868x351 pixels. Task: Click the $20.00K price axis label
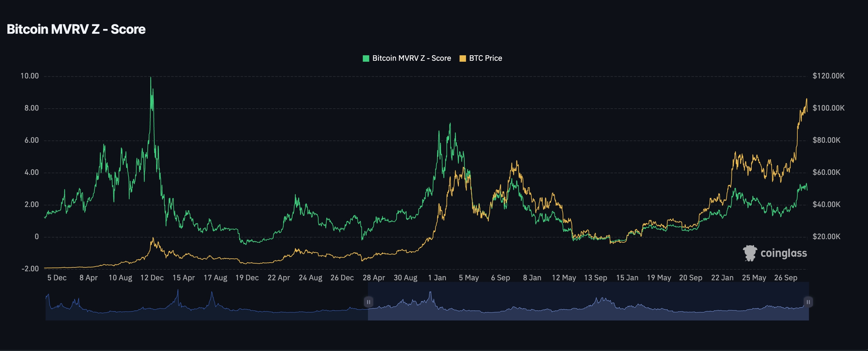(x=827, y=237)
